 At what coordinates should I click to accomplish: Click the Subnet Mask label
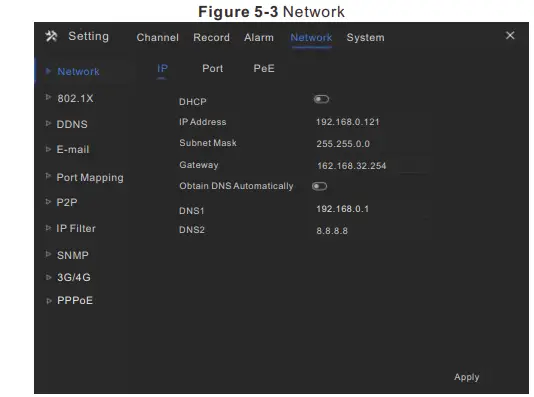(x=208, y=143)
